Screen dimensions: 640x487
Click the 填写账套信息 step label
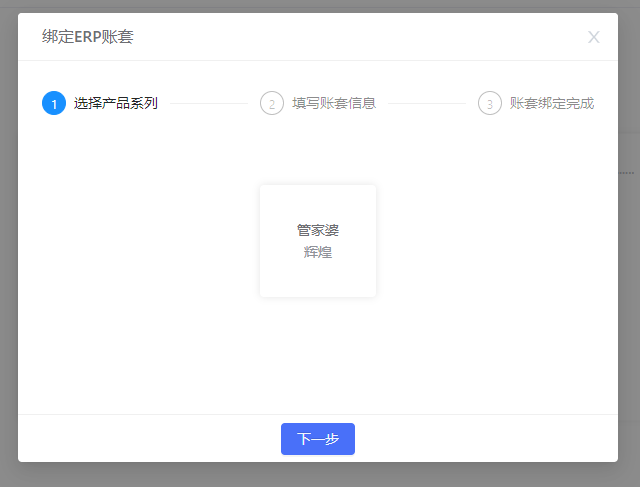[334, 103]
